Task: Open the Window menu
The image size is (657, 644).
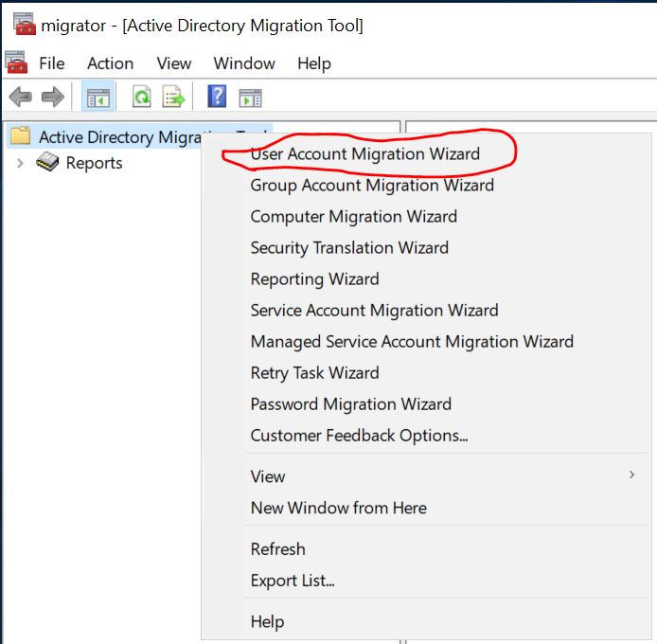Action: 244,63
